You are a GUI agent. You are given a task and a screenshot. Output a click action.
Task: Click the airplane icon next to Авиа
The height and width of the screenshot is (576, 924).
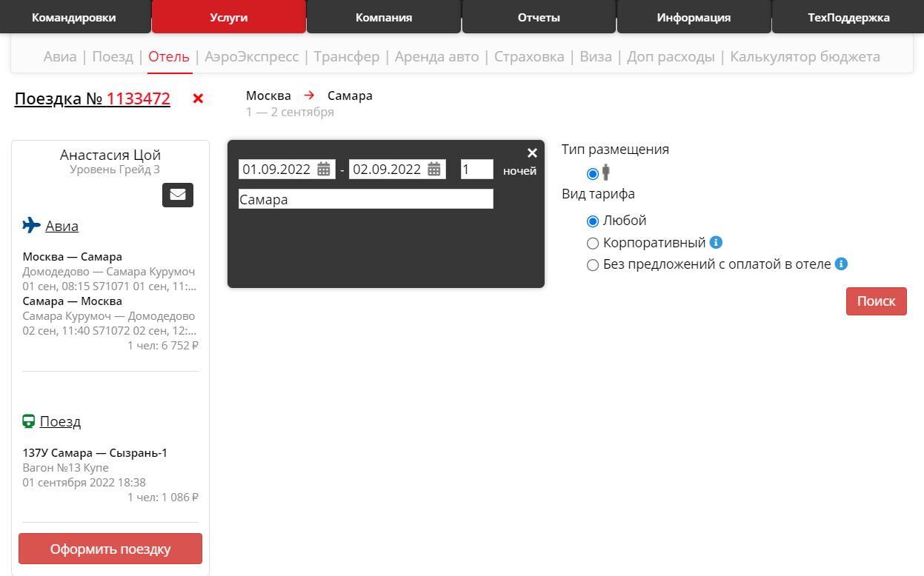(x=31, y=225)
